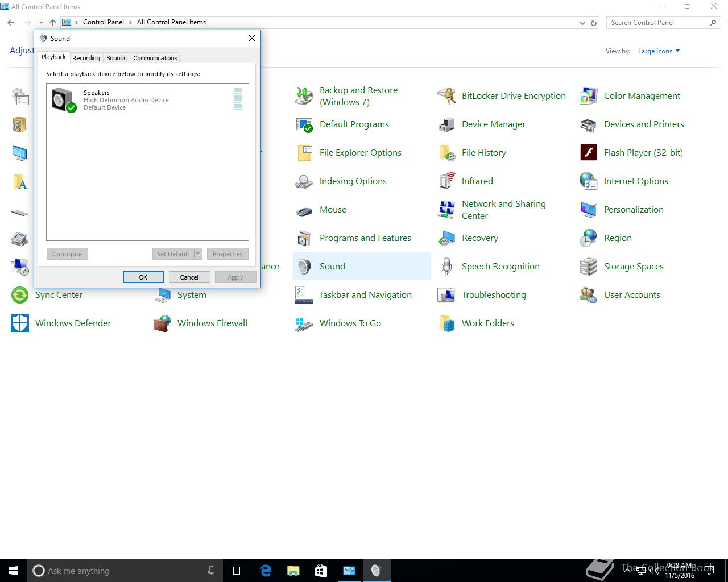Click the Flash Player (32-bit) icon
This screenshot has width=728, height=582.
(x=589, y=153)
